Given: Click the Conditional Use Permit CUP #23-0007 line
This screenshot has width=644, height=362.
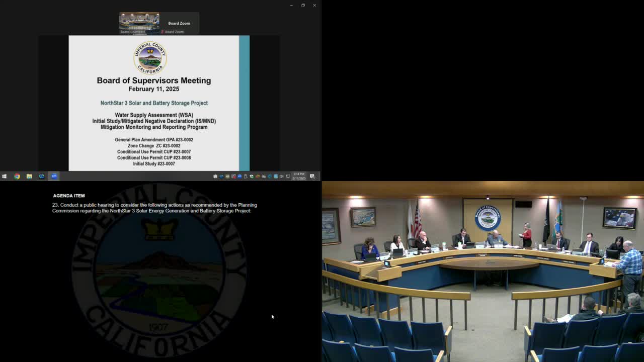Looking at the screenshot, I should pyautogui.click(x=154, y=152).
